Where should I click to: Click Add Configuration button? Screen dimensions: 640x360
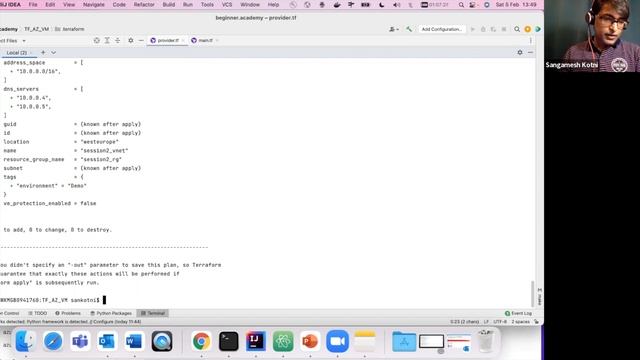tap(442, 29)
